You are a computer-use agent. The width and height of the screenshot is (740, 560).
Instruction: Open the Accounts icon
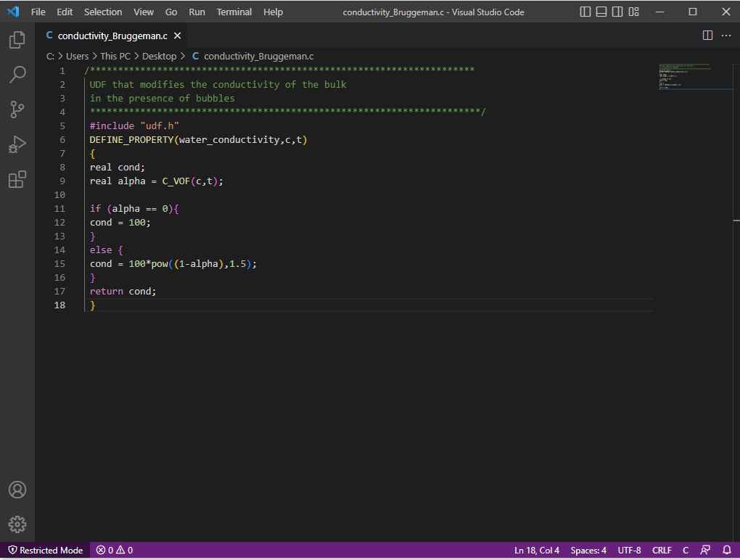[x=17, y=490]
